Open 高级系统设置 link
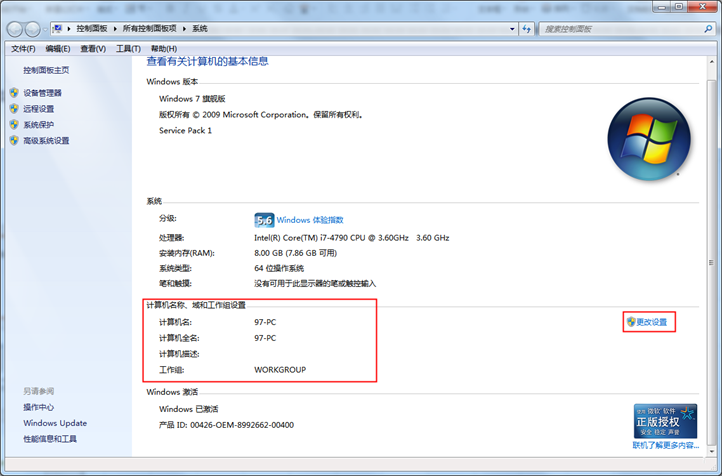 click(x=46, y=140)
